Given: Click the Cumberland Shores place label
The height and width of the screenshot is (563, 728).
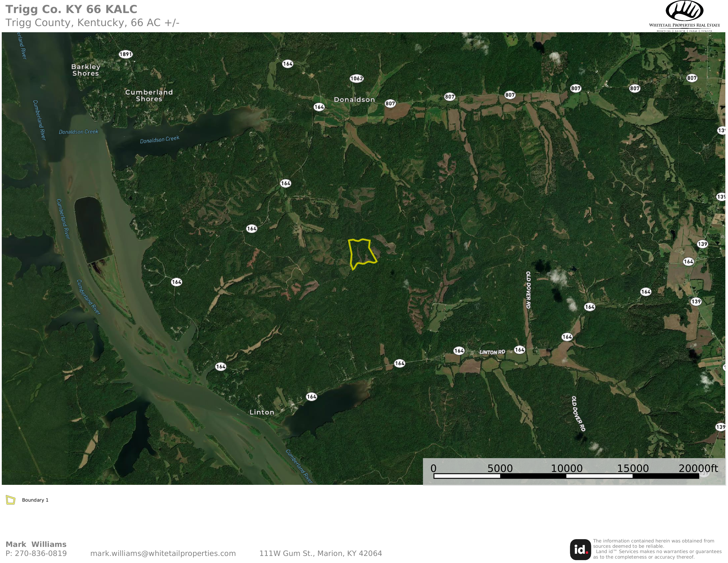Looking at the screenshot, I should coord(149,95).
